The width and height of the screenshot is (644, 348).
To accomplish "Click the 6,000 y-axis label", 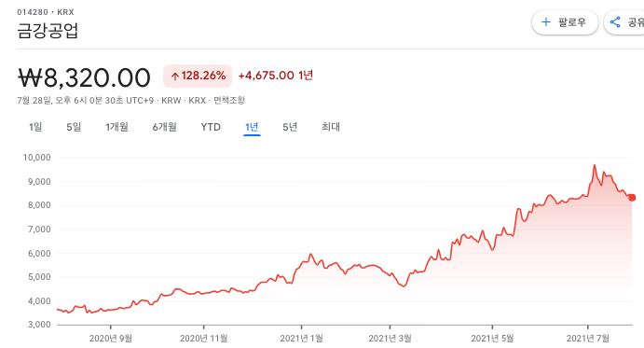I will point(39,254).
